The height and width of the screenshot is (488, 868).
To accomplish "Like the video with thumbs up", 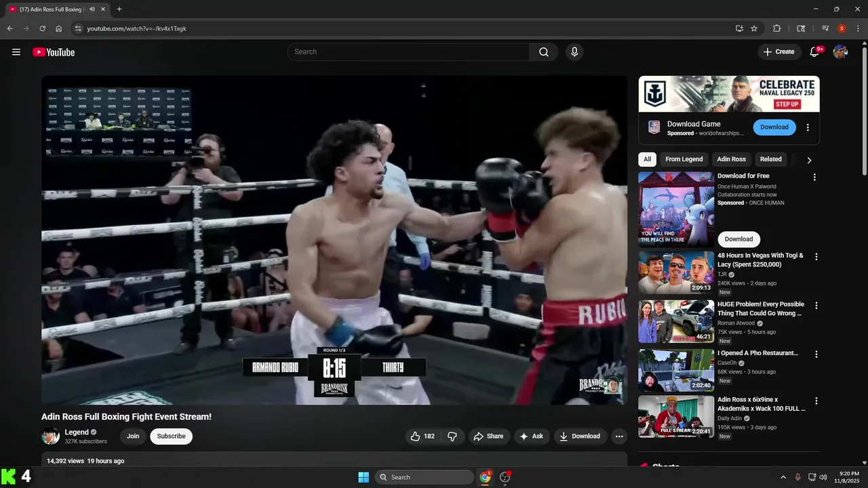I will tap(422, 436).
